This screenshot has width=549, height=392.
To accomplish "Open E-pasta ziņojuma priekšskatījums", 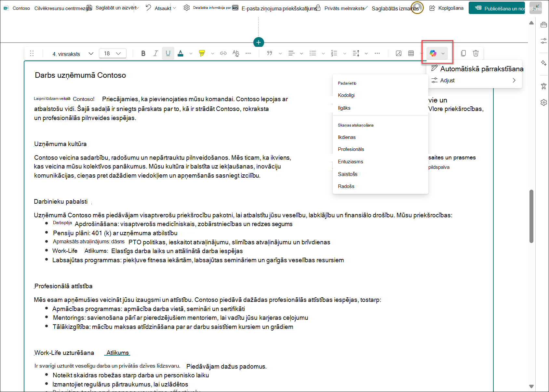I will coord(275,8).
